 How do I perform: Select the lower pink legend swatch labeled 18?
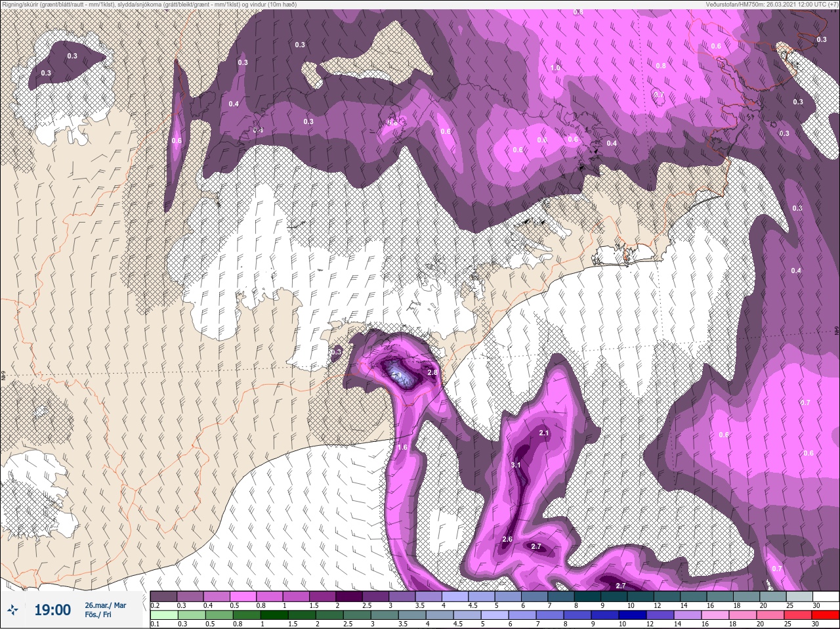click(x=743, y=615)
